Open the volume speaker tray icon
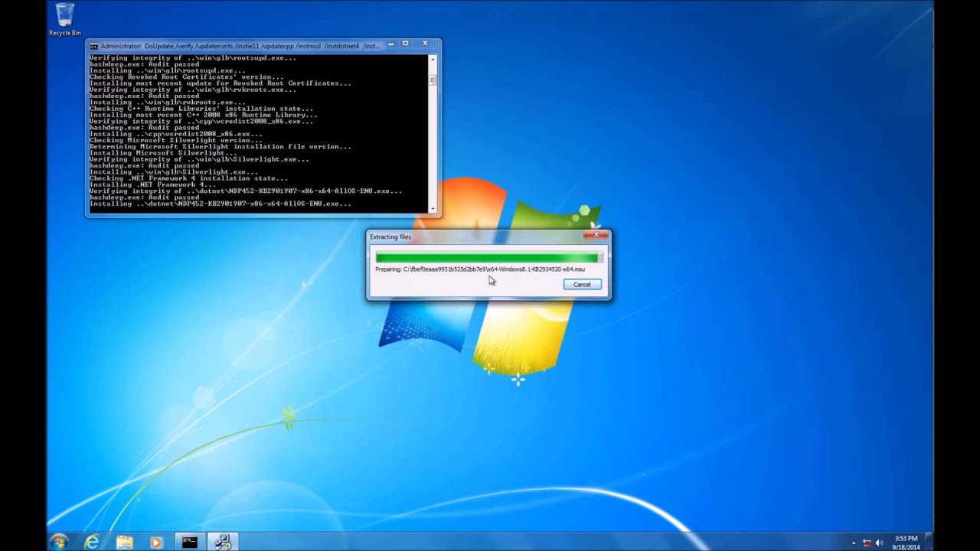 [x=879, y=543]
